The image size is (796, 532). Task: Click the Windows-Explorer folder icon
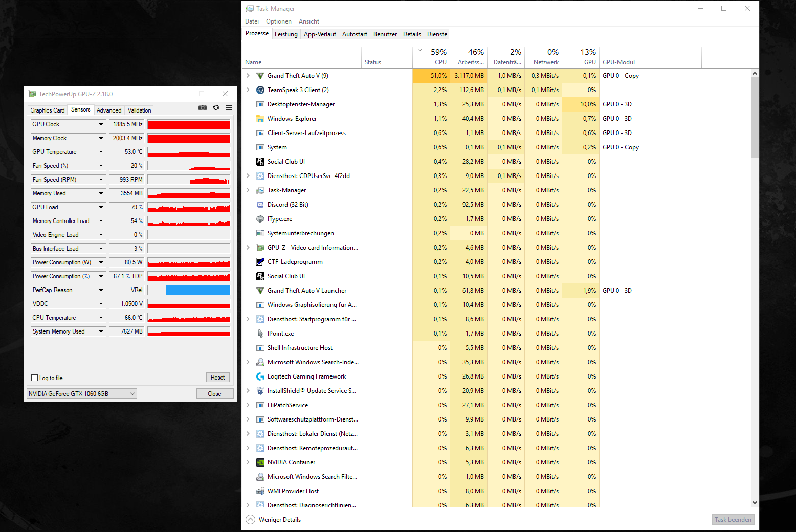coord(260,119)
